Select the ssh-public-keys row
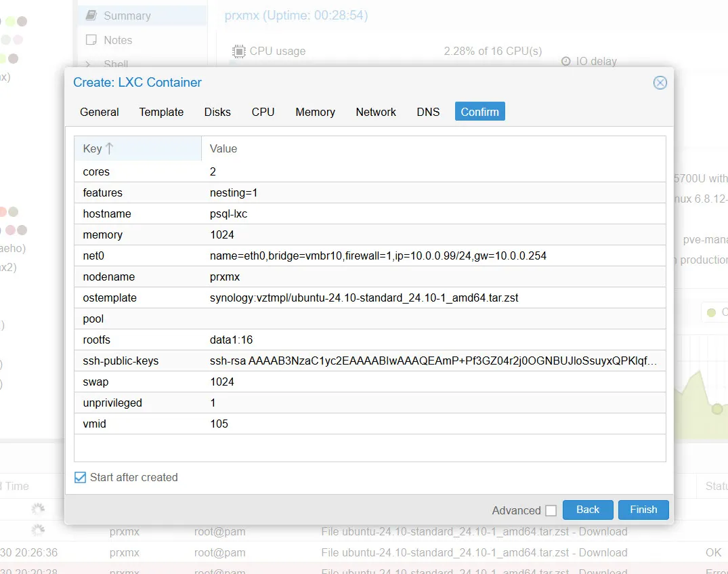The image size is (728, 574). pyautogui.click(x=369, y=361)
